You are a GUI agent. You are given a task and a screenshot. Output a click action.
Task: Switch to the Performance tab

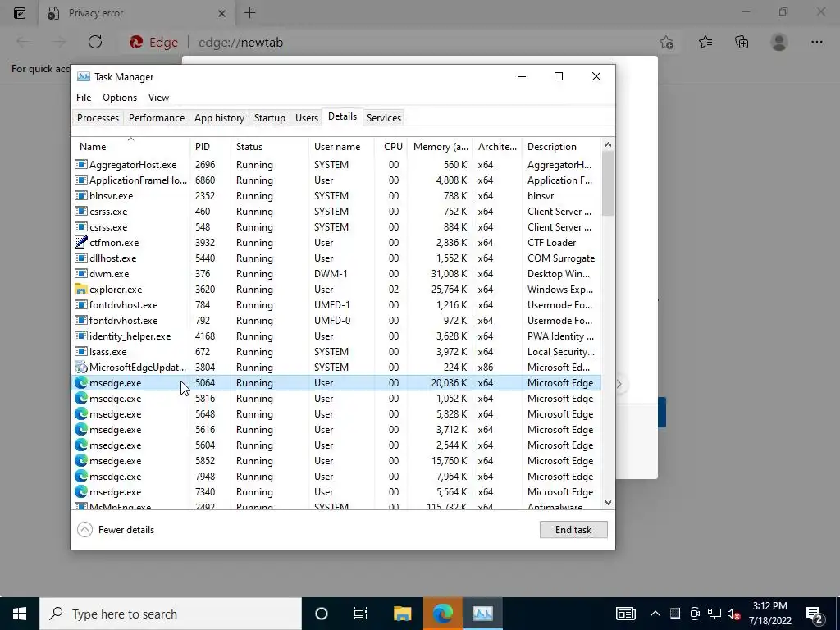(157, 118)
